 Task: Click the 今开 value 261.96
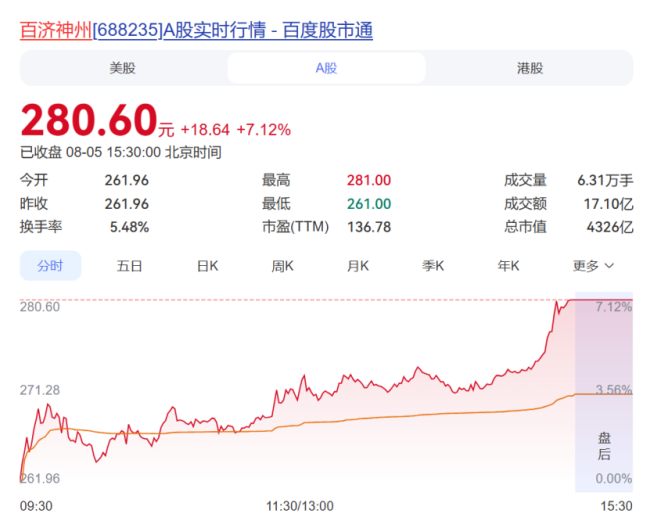(x=126, y=180)
